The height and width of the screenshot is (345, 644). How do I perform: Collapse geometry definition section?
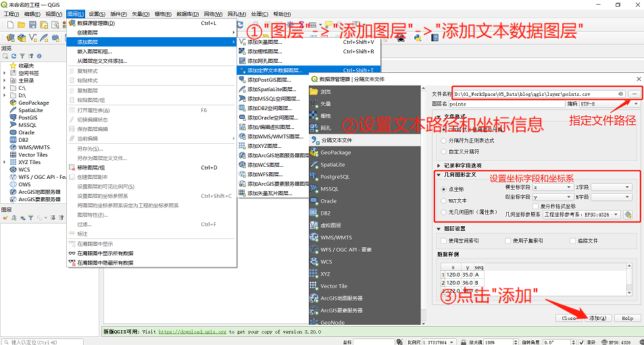click(x=439, y=175)
